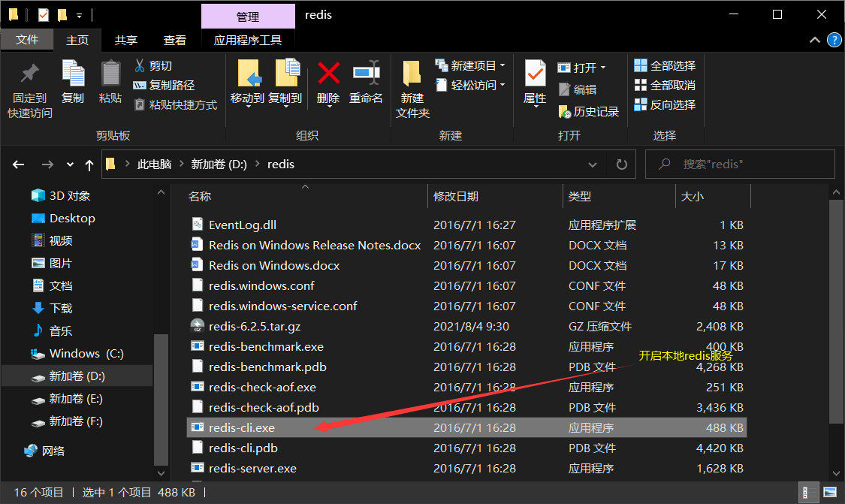The height and width of the screenshot is (504, 845).
Task: Go up one folder level
Action: tap(89, 165)
